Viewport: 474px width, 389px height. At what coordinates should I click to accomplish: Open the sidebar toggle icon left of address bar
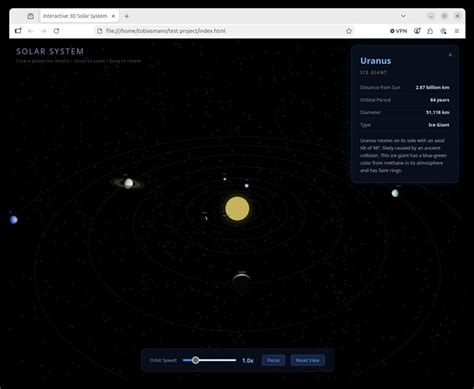18,31
